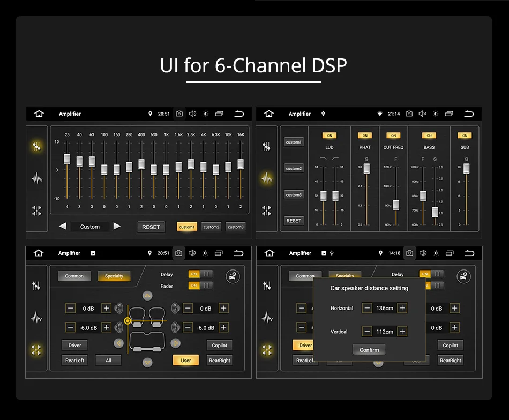Select custom2 preset in equalizer panel
This screenshot has height=420, width=509.
[x=211, y=227]
